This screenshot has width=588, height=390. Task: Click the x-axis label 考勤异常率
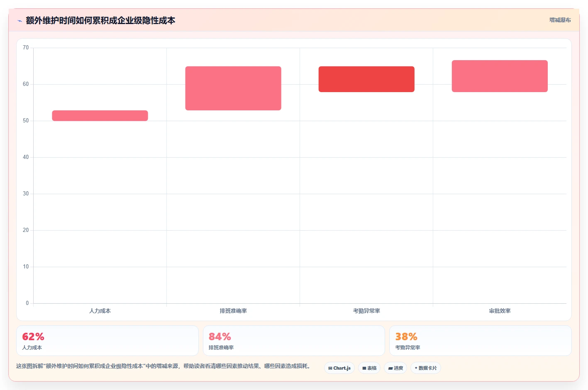click(366, 311)
